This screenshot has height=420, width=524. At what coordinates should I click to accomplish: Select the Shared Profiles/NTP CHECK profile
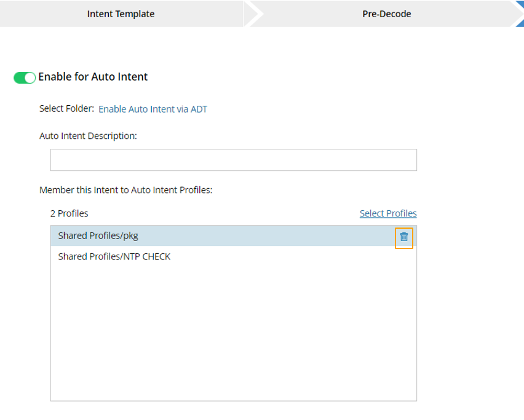coord(114,256)
